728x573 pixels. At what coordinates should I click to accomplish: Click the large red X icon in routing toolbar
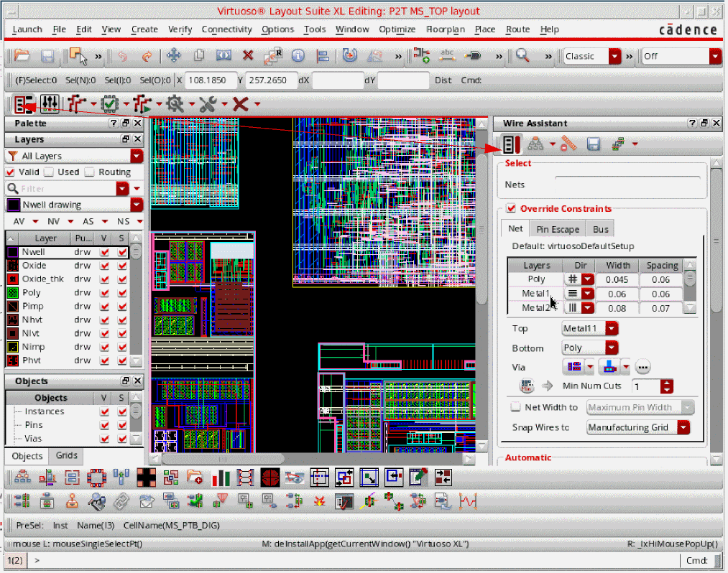click(241, 104)
